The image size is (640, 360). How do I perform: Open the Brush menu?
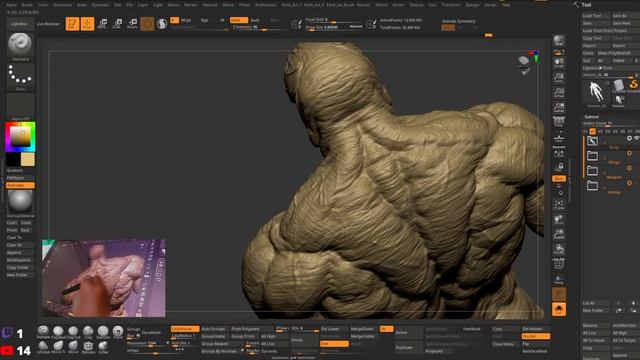coord(27,5)
